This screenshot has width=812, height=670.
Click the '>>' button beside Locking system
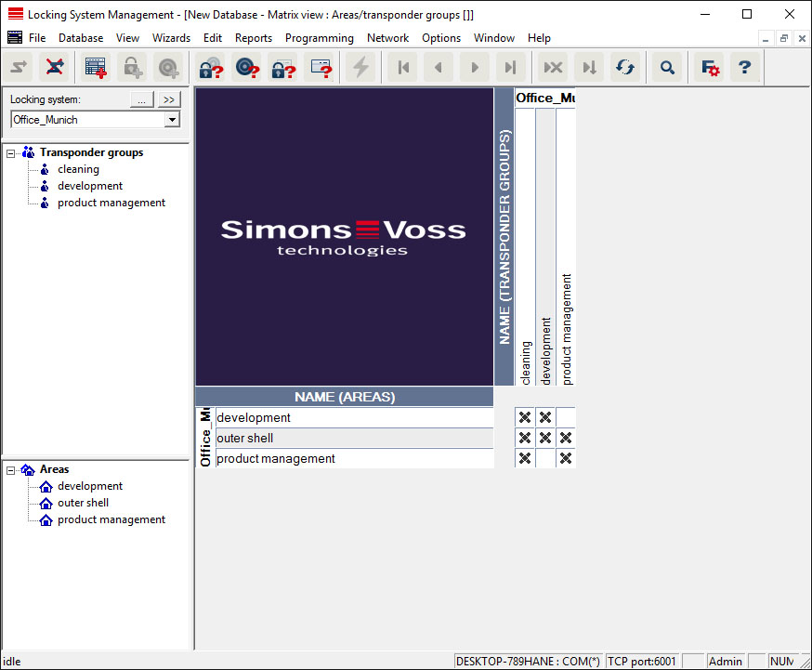coord(168,99)
